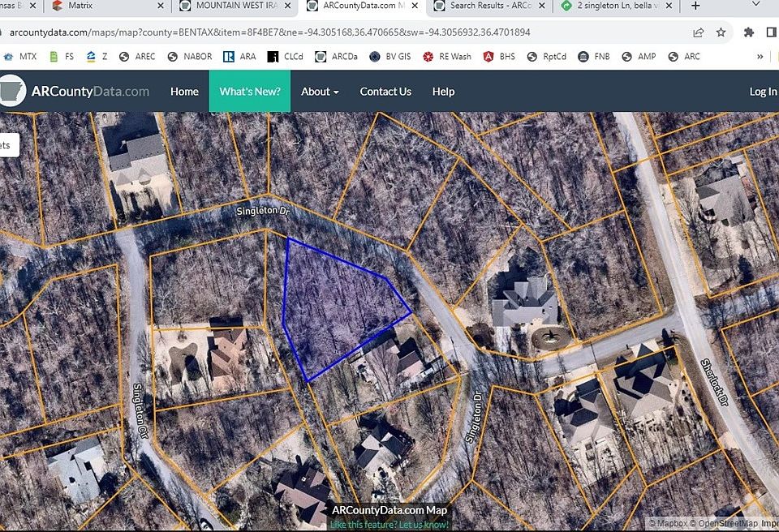Open the MTX bookmark
This screenshot has height=532, width=779.
(x=21, y=57)
